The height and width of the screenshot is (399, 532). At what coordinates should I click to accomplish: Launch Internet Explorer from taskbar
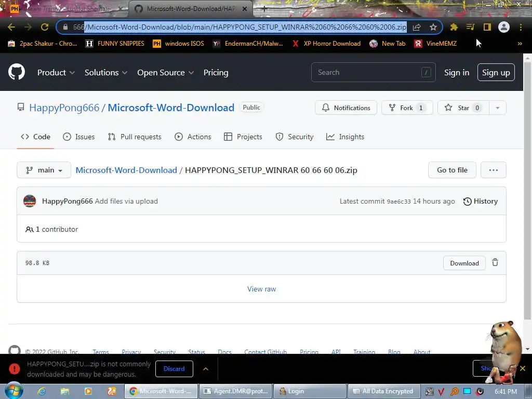coord(42,391)
